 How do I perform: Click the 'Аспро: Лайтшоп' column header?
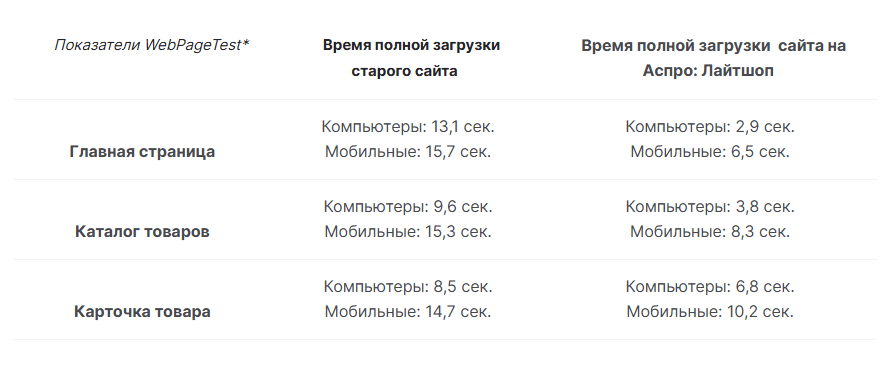pos(713,58)
